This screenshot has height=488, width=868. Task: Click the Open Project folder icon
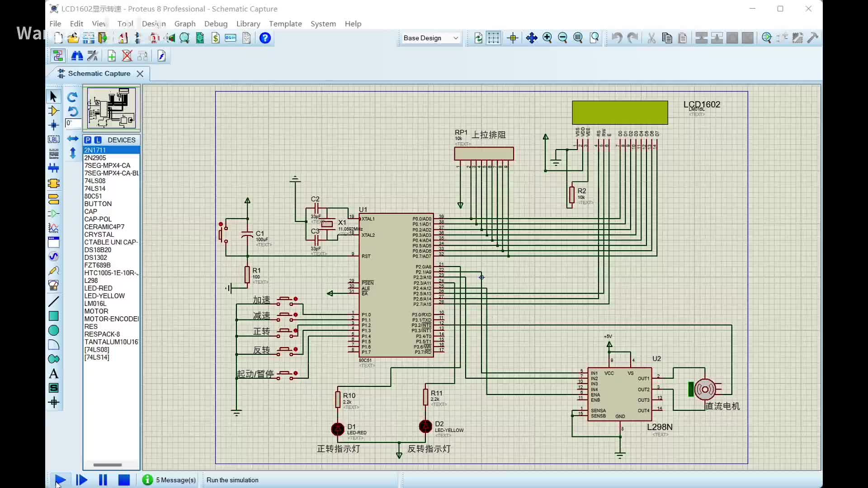pyautogui.click(x=73, y=38)
